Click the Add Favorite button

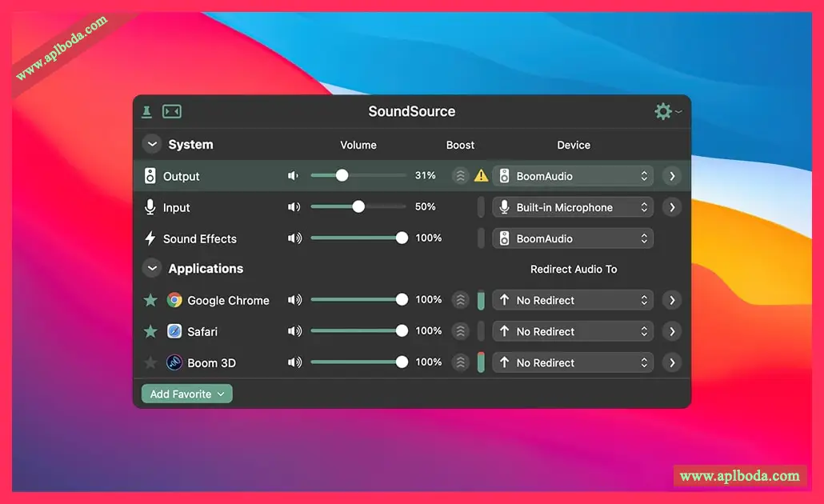coord(187,394)
